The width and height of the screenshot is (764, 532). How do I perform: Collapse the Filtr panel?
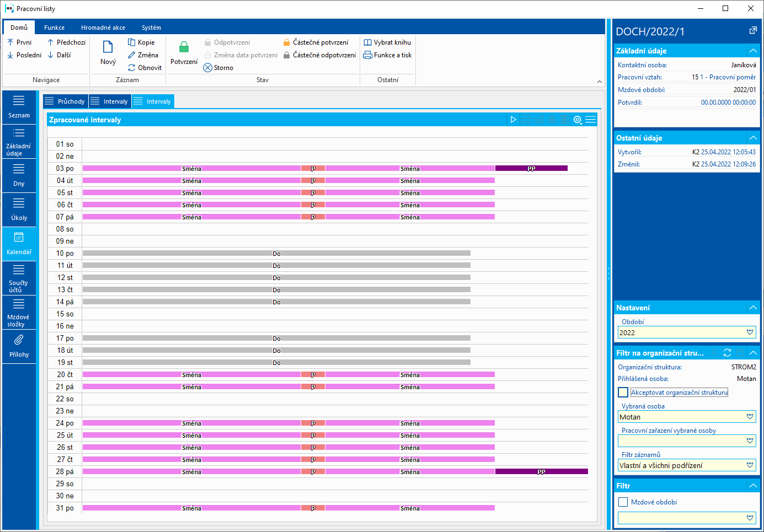(753, 486)
